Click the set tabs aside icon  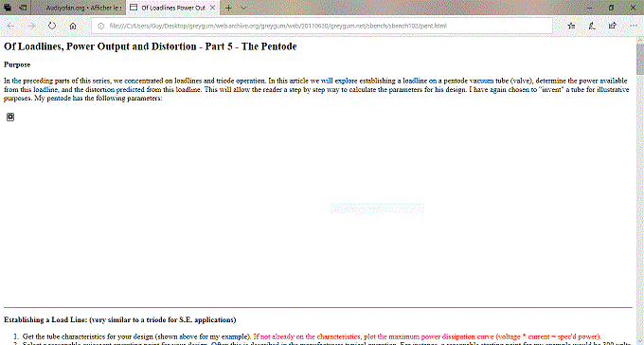point(24,8)
